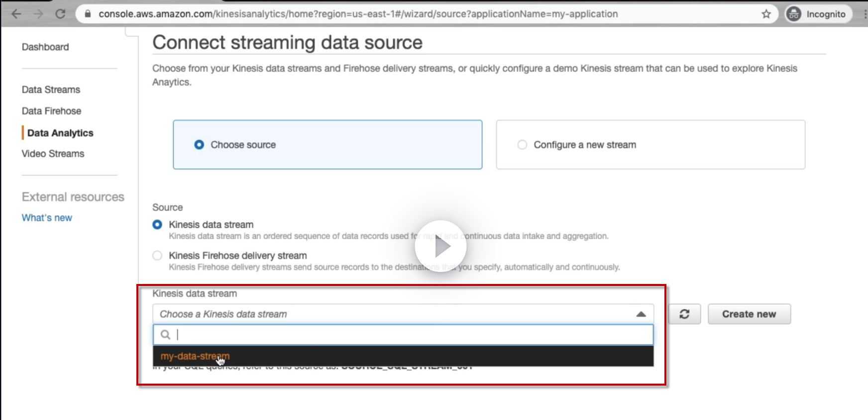Select the Kinesis Firehose delivery stream radio
The image size is (868, 420).
click(x=157, y=256)
